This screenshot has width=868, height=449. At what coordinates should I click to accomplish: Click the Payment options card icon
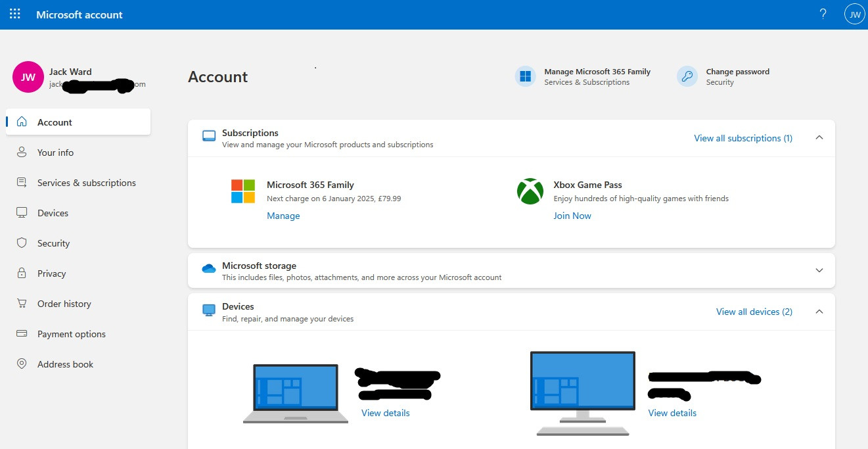(22, 333)
